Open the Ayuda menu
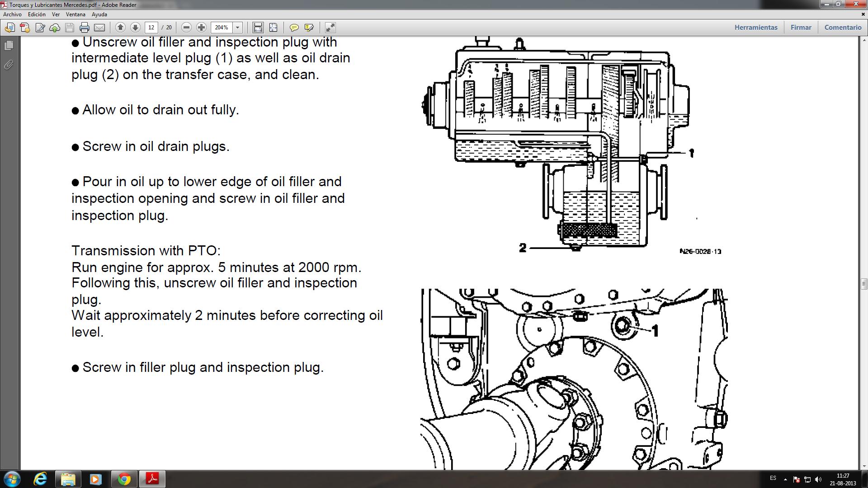The width and height of the screenshot is (868, 488). click(x=99, y=14)
